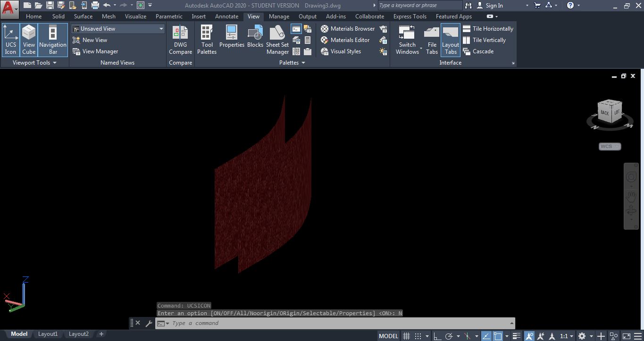Image resolution: width=644 pixels, height=341 pixels.
Task: Toggle the Navigation Bar visibility
Action: click(52, 40)
